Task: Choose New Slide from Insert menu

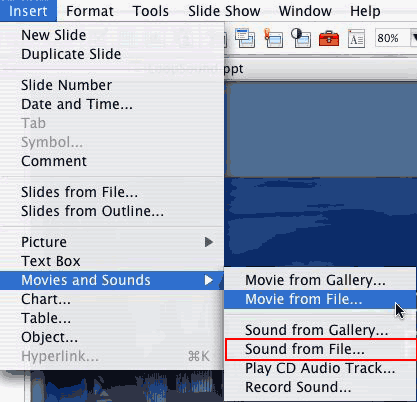Action: 112,35
